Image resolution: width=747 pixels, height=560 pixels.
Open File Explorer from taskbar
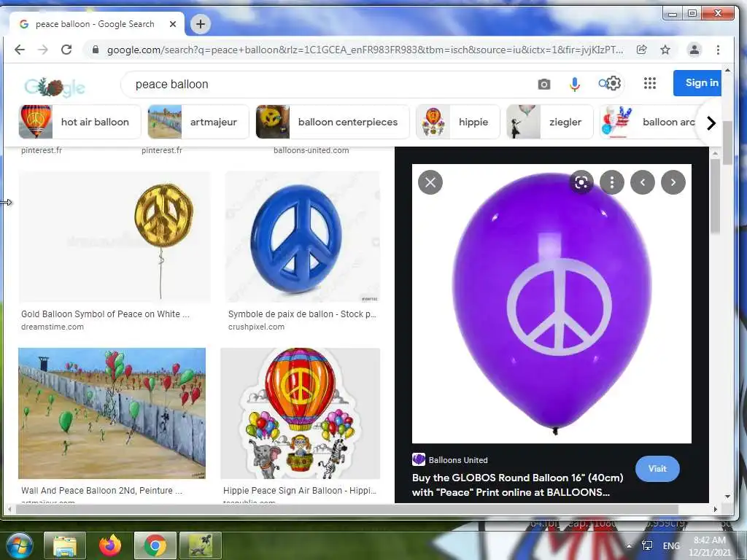(65, 545)
